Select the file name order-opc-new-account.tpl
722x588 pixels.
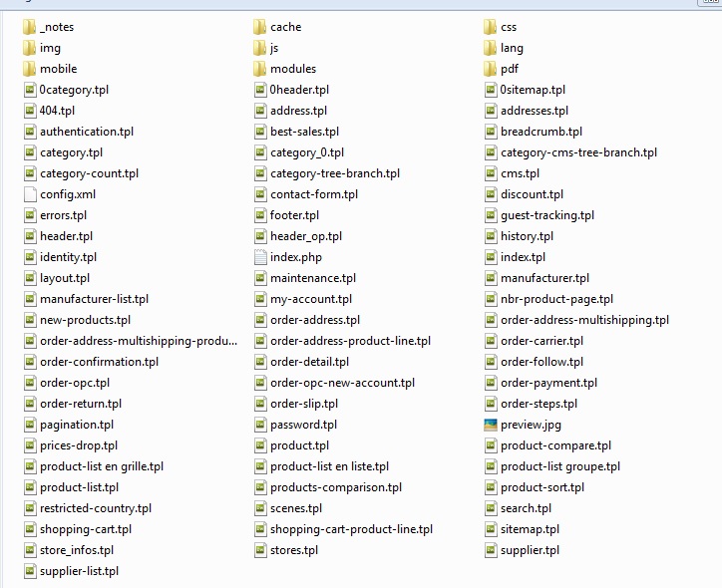[343, 383]
